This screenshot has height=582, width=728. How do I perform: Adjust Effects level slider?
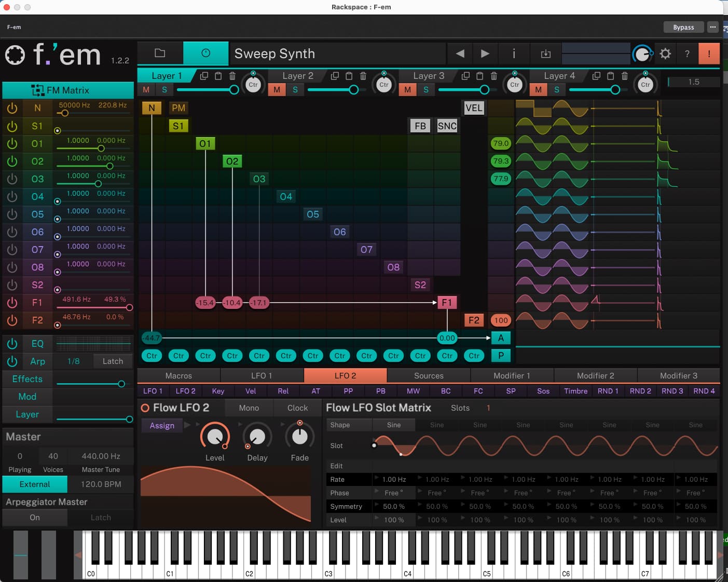(93, 384)
